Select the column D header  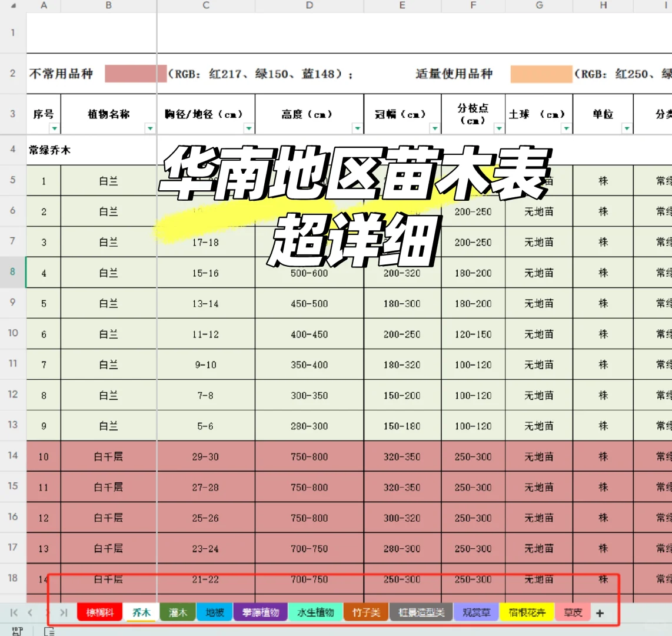tap(309, 6)
